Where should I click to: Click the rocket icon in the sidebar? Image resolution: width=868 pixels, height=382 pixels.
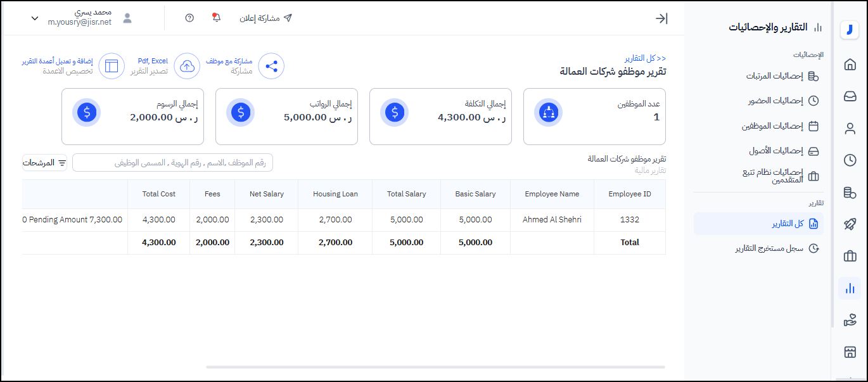coord(850,224)
